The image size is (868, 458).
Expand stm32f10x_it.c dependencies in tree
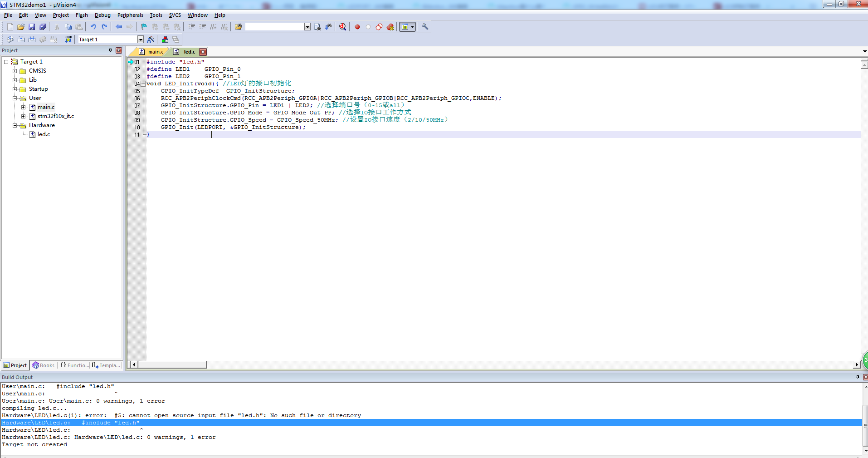click(x=24, y=116)
